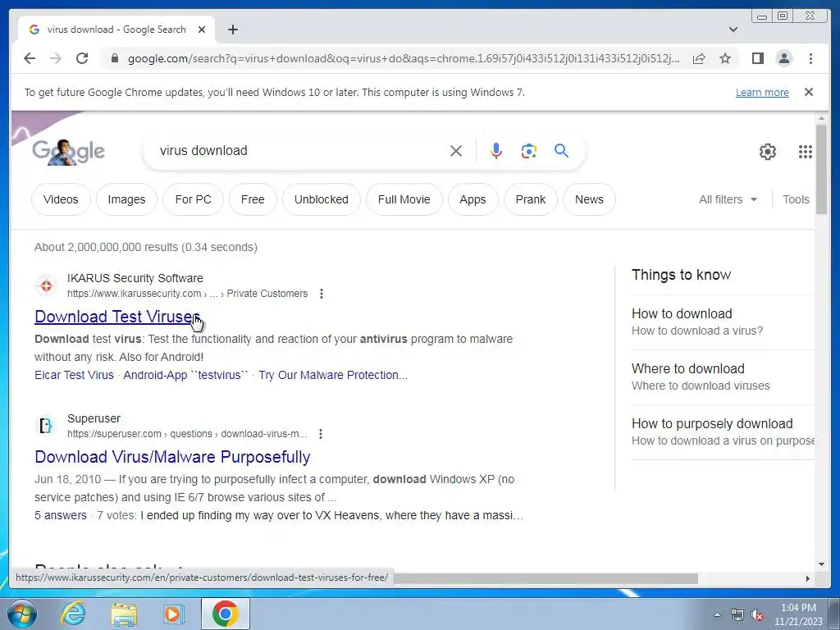Click the scrollbar down arrow
The image size is (840, 630).
point(821,564)
